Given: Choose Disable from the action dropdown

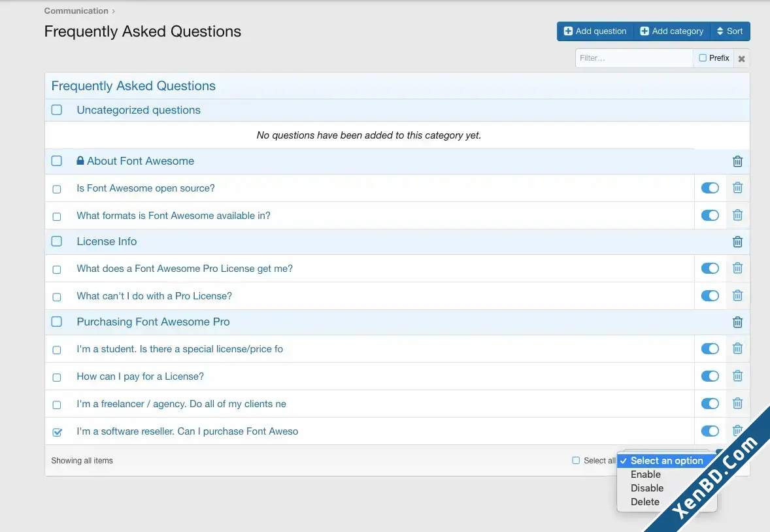Looking at the screenshot, I should (x=647, y=488).
